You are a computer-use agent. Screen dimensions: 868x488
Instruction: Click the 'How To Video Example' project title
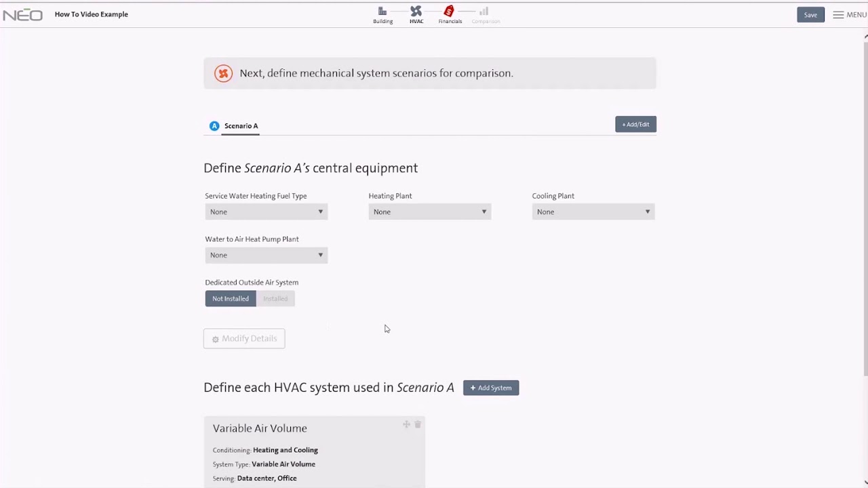coord(92,14)
